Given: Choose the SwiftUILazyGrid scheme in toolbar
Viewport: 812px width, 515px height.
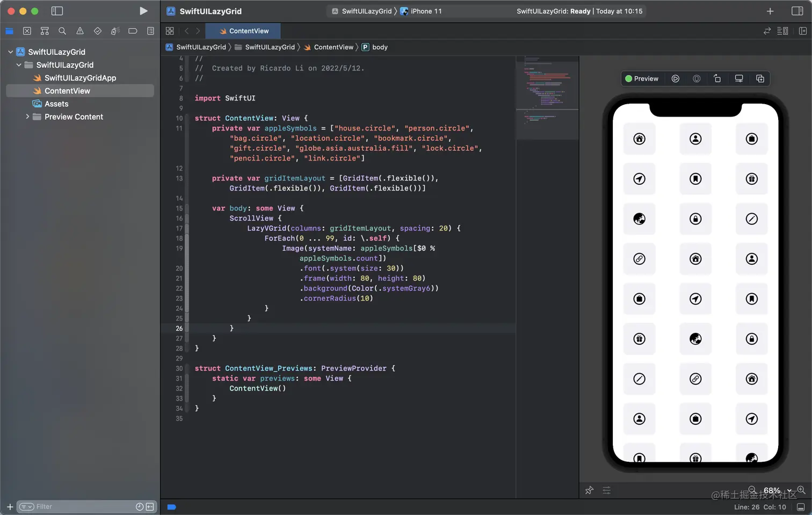Looking at the screenshot, I should tap(362, 11).
